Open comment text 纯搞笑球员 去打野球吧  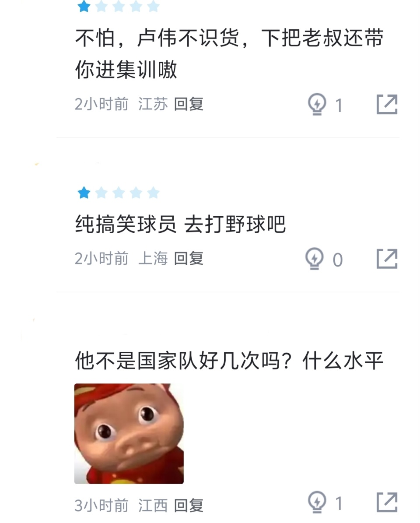[180, 224]
